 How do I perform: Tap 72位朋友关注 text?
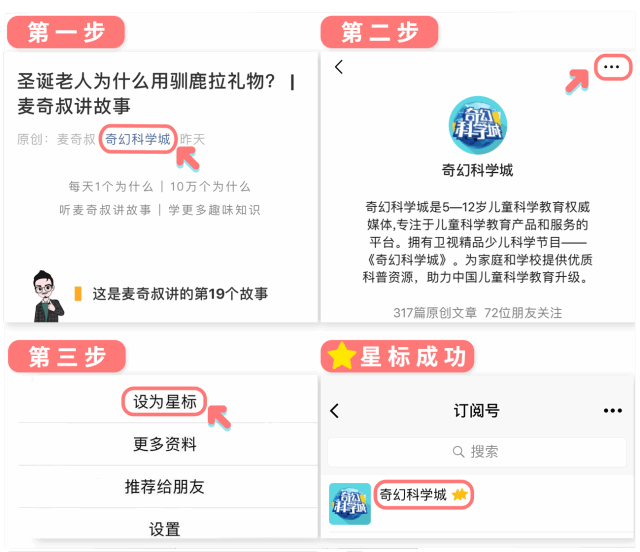tap(523, 313)
